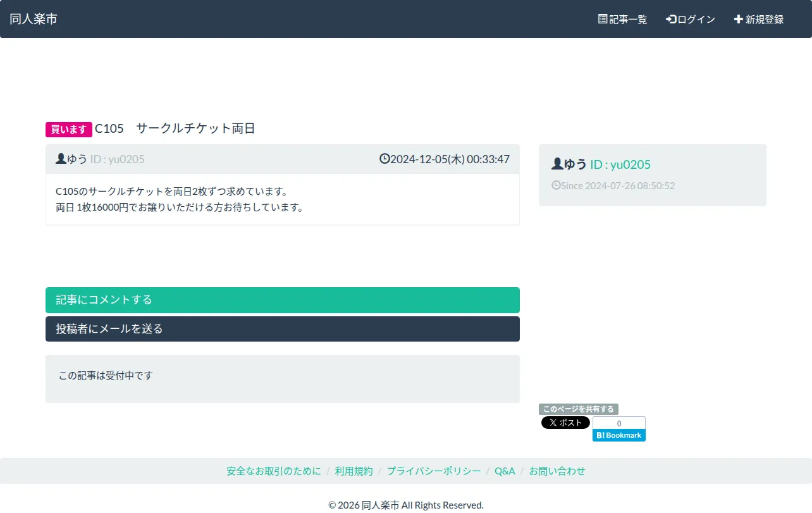Click 投稿者にメールを送る button
Screen dimensions: 812x513
283,329
